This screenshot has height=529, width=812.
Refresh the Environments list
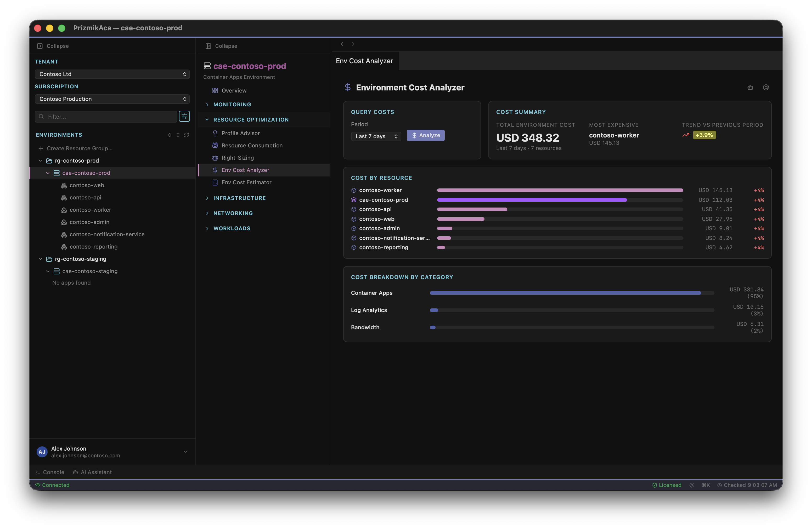[x=186, y=135]
